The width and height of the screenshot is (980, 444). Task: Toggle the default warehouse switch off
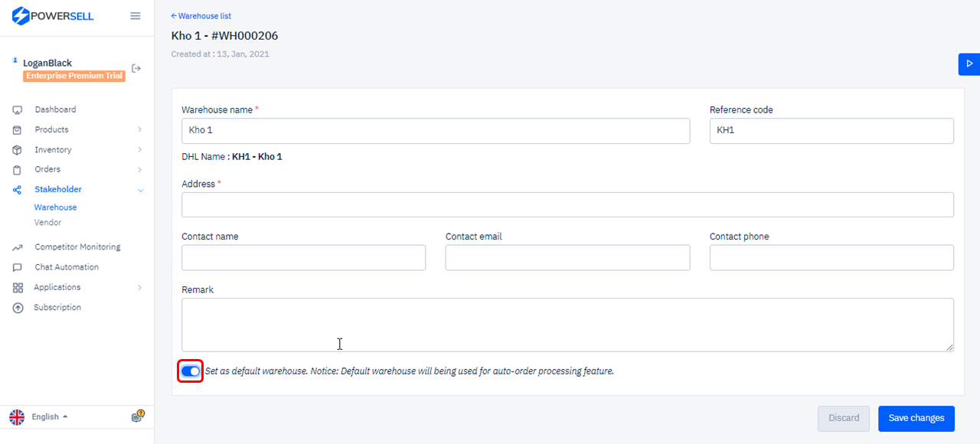coord(191,371)
